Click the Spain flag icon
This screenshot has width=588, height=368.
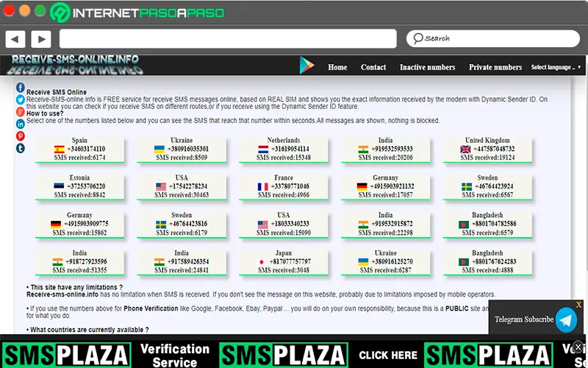click(x=60, y=149)
